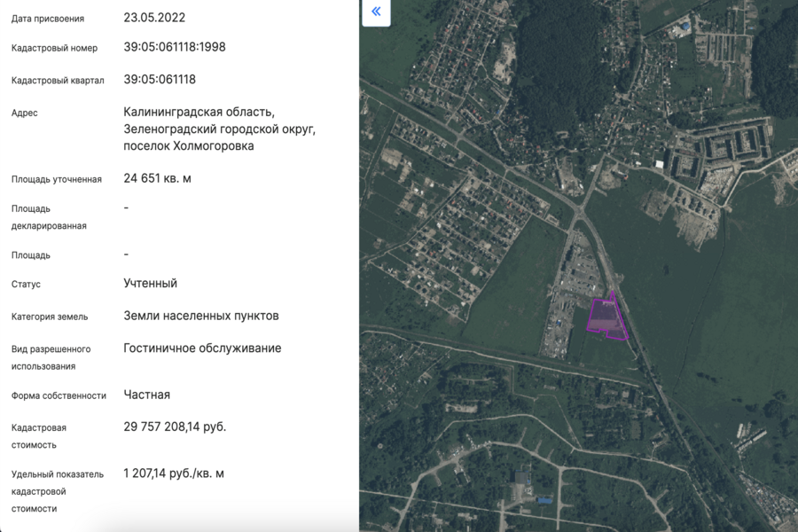Click cadastral quarter value 39:05:061118
798x532 pixels.
(x=160, y=79)
